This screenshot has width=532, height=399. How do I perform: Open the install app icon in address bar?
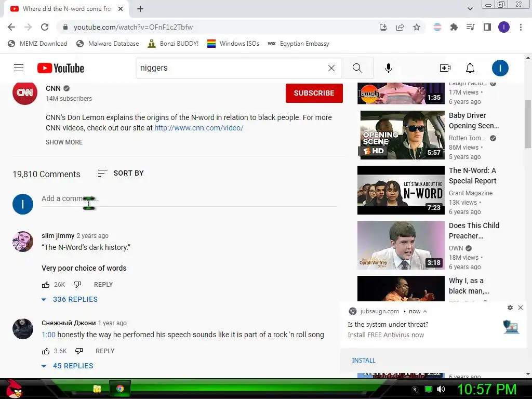click(383, 27)
